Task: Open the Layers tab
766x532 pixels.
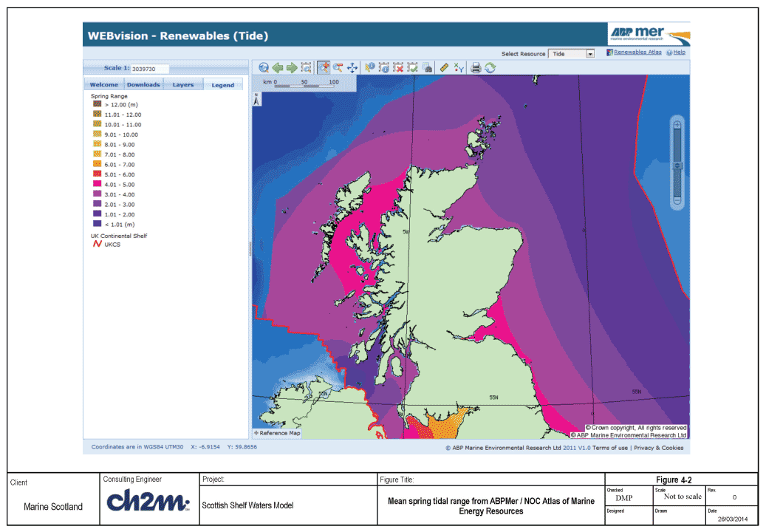Action: click(x=183, y=84)
